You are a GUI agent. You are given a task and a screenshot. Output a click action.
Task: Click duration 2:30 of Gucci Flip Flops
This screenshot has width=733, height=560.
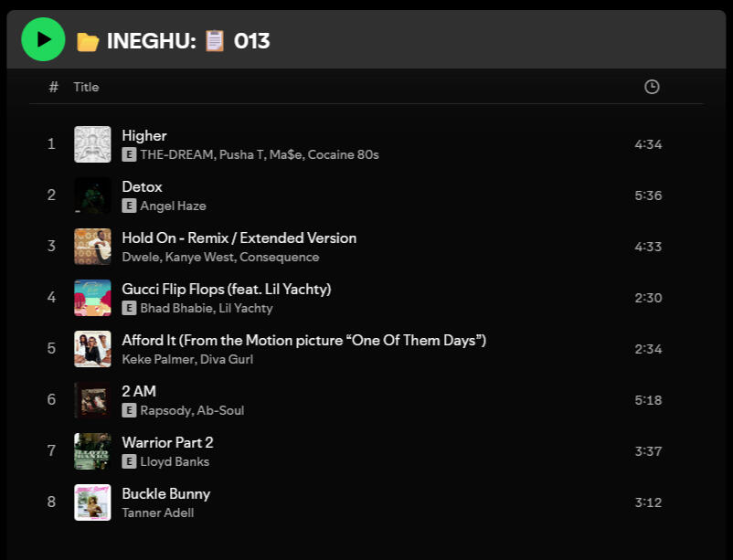point(648,298)
